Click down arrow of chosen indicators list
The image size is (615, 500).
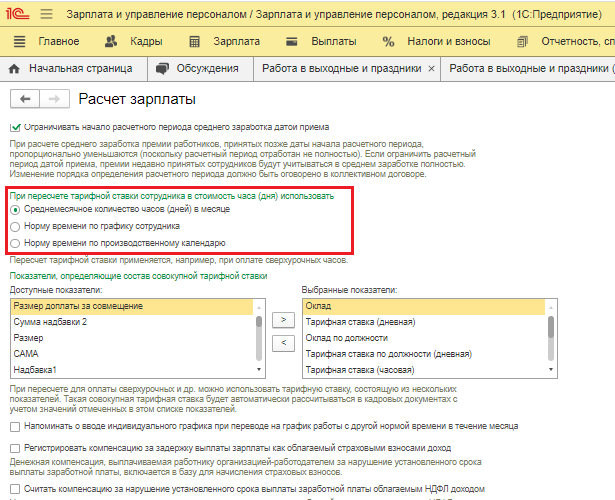click(551, 370)
